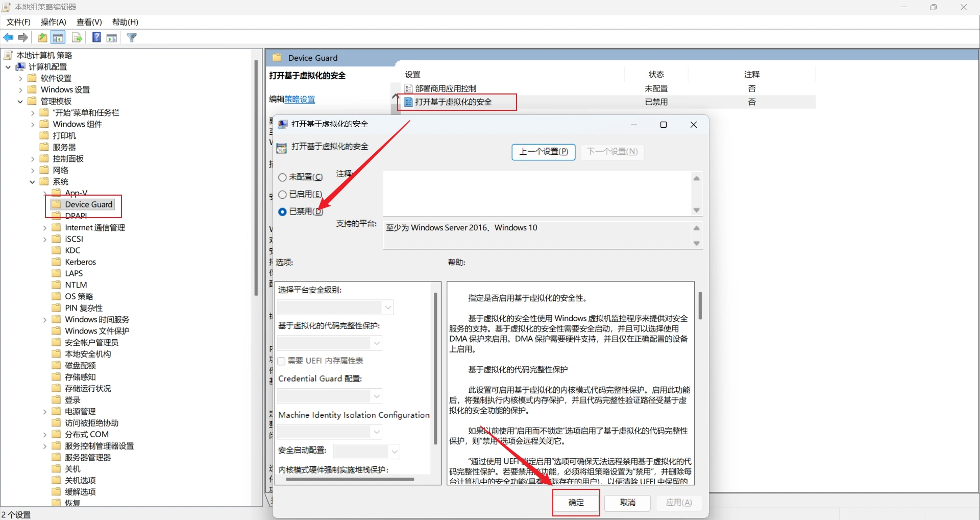Open the 选择平台安全级别 dropdown

pyautogui.click(x=336, y=307)
